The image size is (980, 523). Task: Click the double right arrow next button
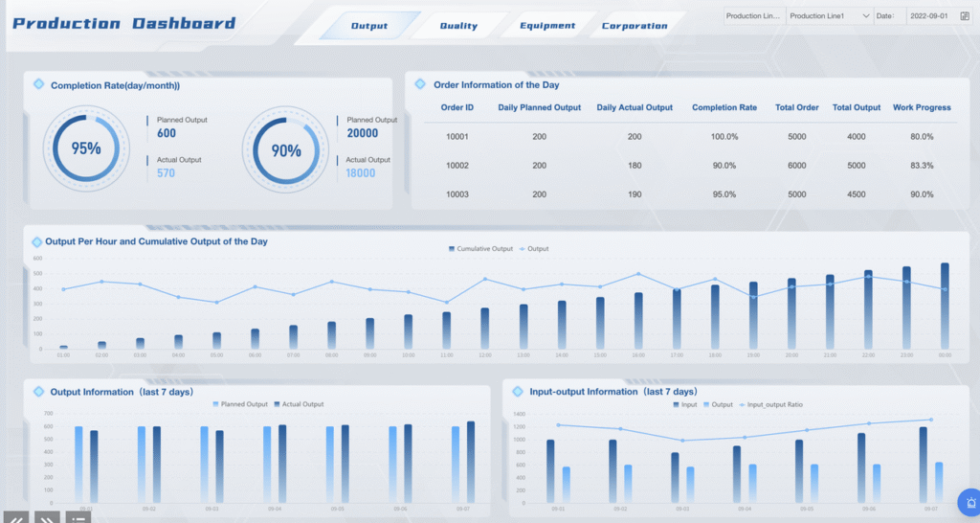tap(47, 516)
